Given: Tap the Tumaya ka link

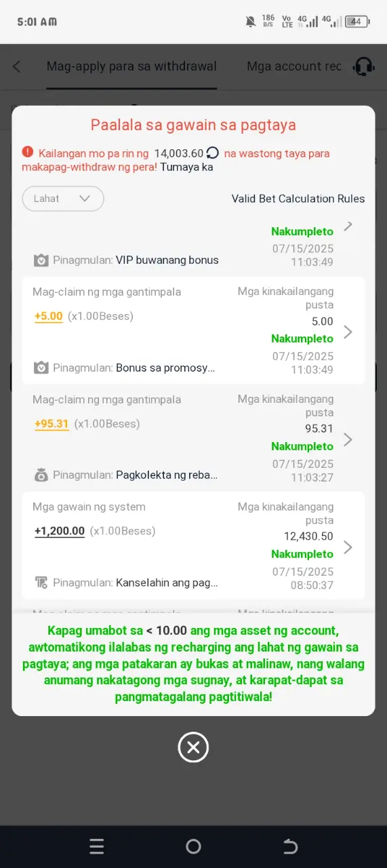Looking at the screenshot, I should pos(186,167).
